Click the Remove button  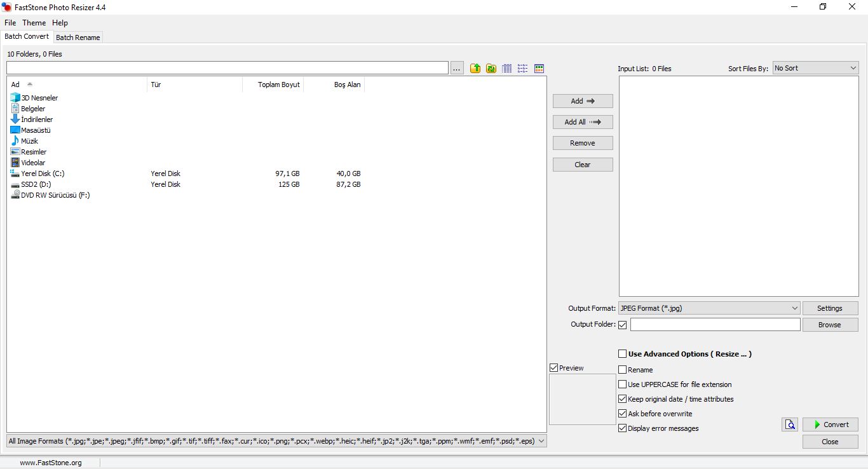tap(583, 143)
